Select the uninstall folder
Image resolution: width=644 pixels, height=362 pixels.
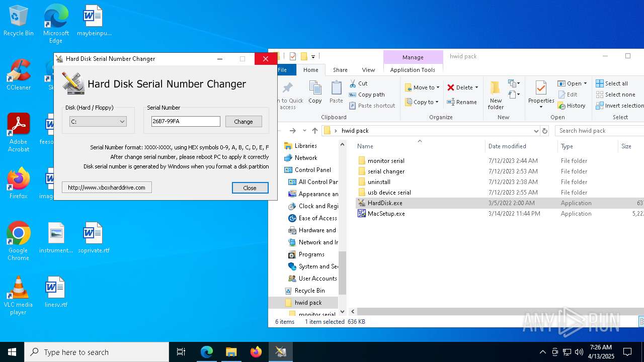(379, 182)
